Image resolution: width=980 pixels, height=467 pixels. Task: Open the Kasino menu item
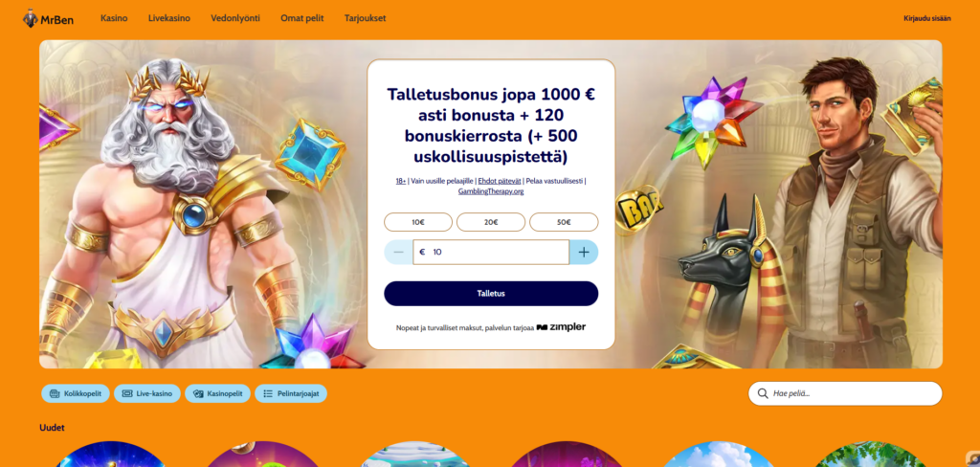click(114, 18)
